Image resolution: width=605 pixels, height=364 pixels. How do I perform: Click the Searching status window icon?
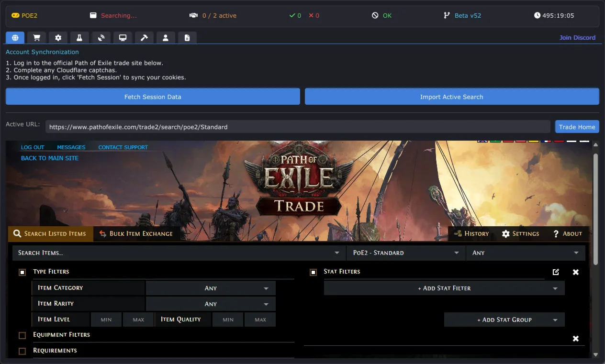(x=93, y=15)
